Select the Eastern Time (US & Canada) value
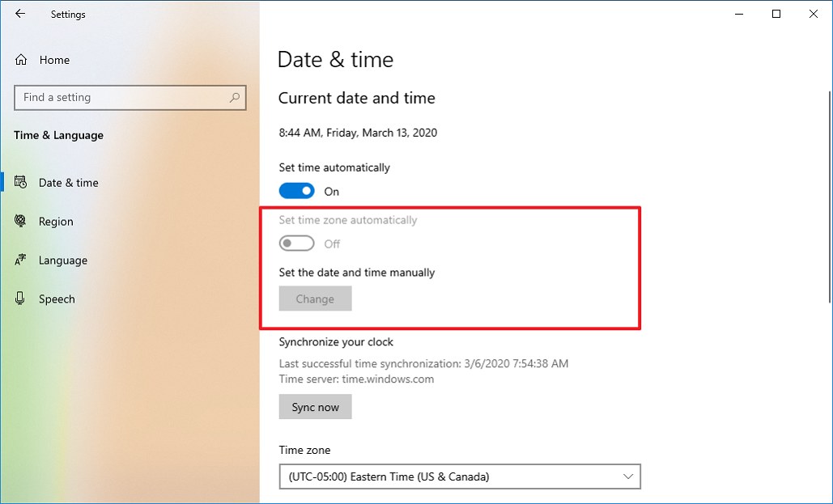Screen dimensions: 833x504 click(389, 476)
